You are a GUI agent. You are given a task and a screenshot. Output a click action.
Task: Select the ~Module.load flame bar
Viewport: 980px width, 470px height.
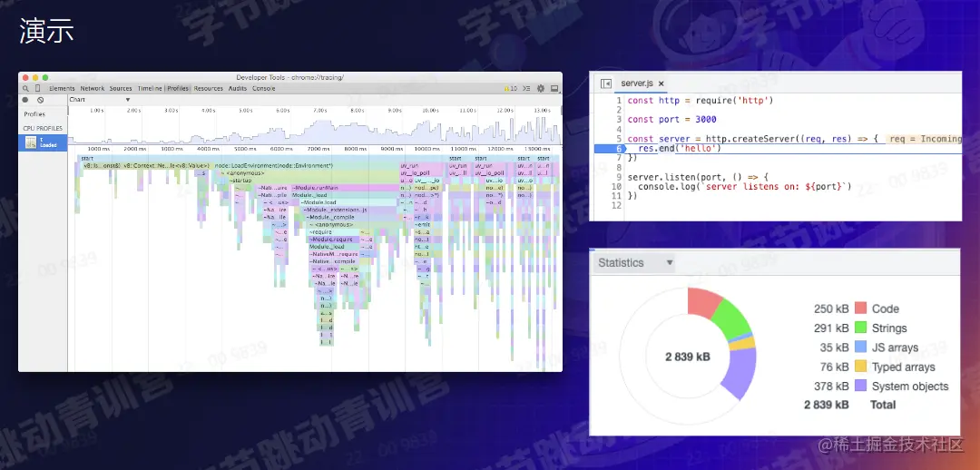(x=348, y=202)
